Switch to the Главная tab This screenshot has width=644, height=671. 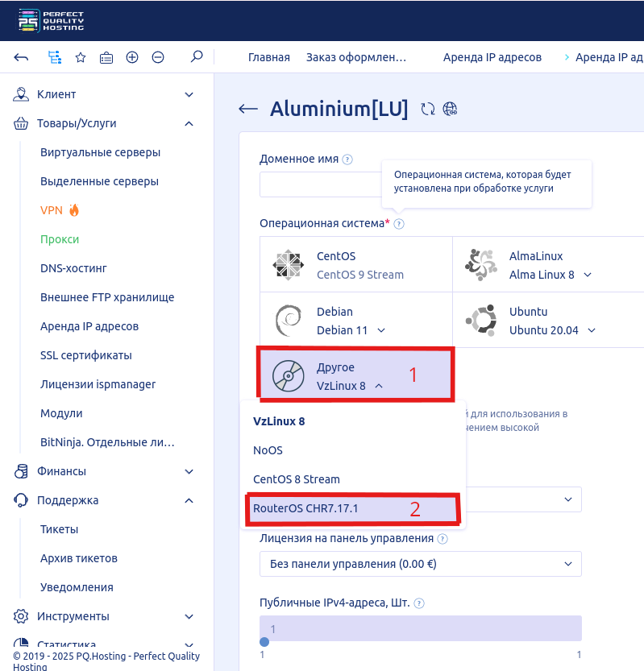[269, 57]
